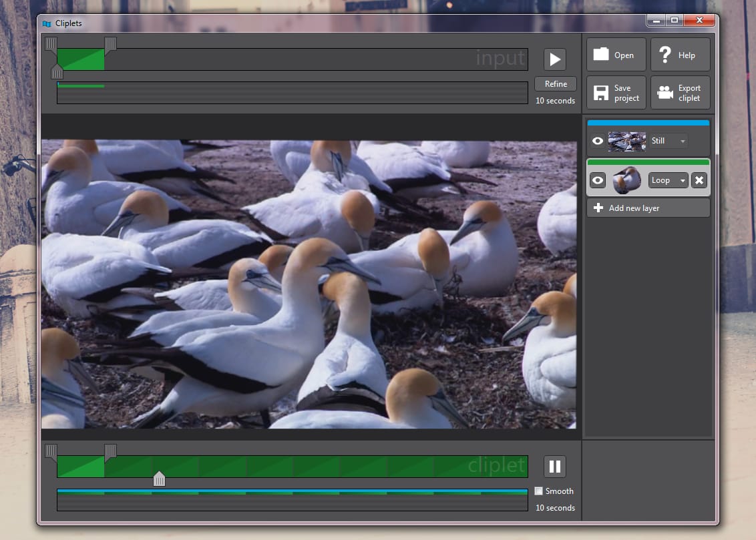
Task: Maximize the Cliplets window
Action: [x=675, y=20]
